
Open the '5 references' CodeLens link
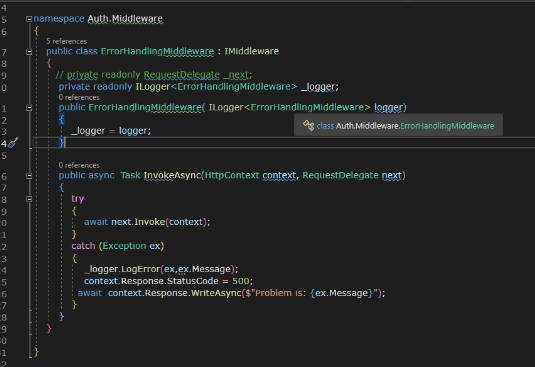pyautogui.click(x=67, y=41)
